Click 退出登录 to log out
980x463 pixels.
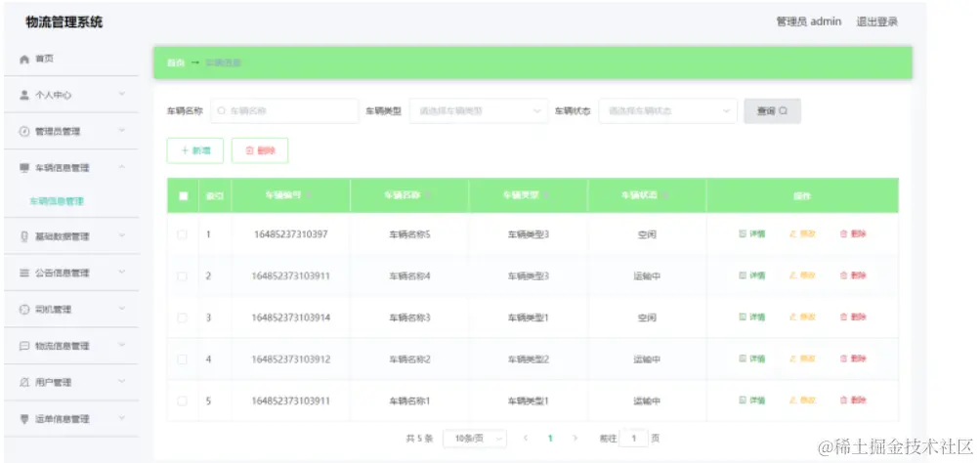[876, 21]
